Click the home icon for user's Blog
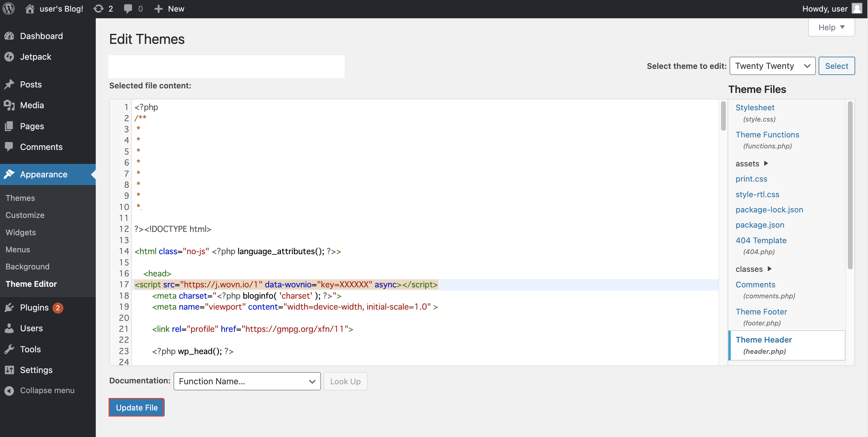This screenshot has width=868, height=437. click(30, 9)
